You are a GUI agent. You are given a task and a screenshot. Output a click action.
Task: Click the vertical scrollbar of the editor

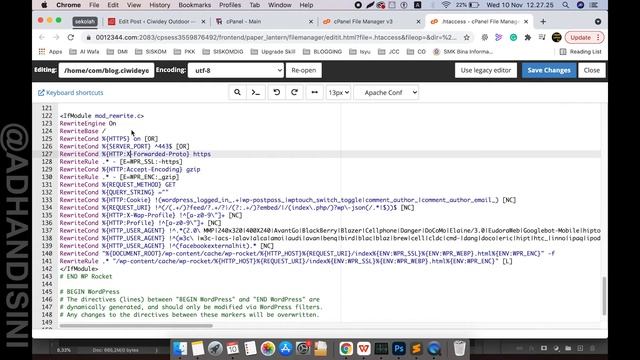(x=604, y=296)
